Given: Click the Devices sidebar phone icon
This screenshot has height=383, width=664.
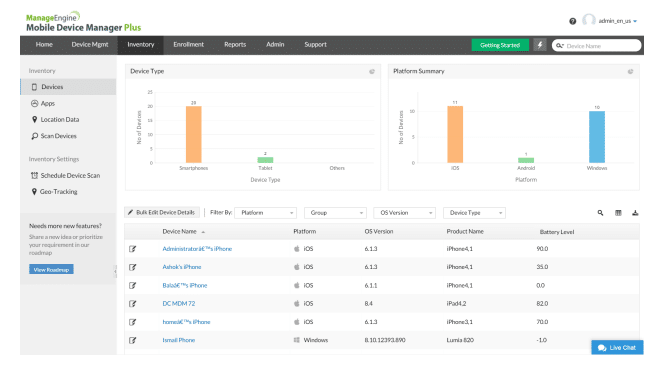Looking at the screenshot, I should click(x=34, y=87).
